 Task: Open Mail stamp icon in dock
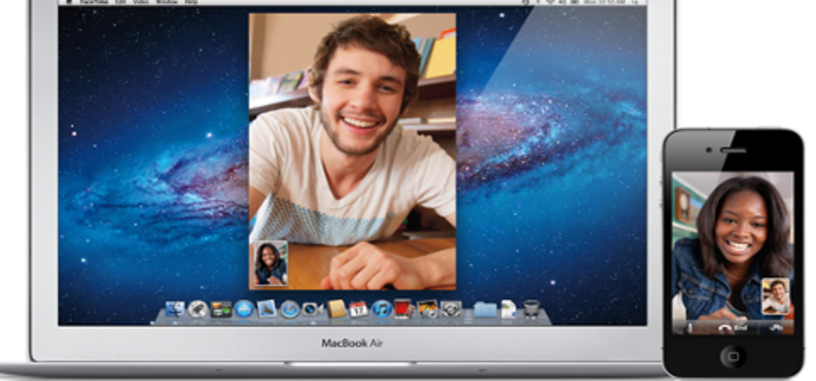coord(266,309)
